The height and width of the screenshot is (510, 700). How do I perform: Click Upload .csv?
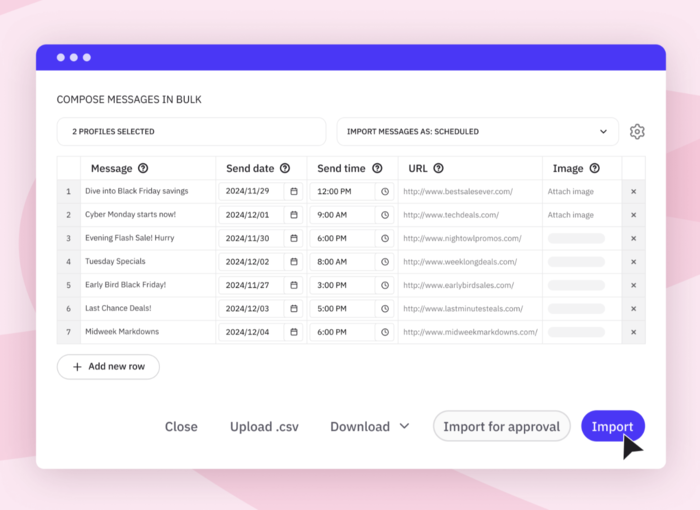[x=264, y=426]
